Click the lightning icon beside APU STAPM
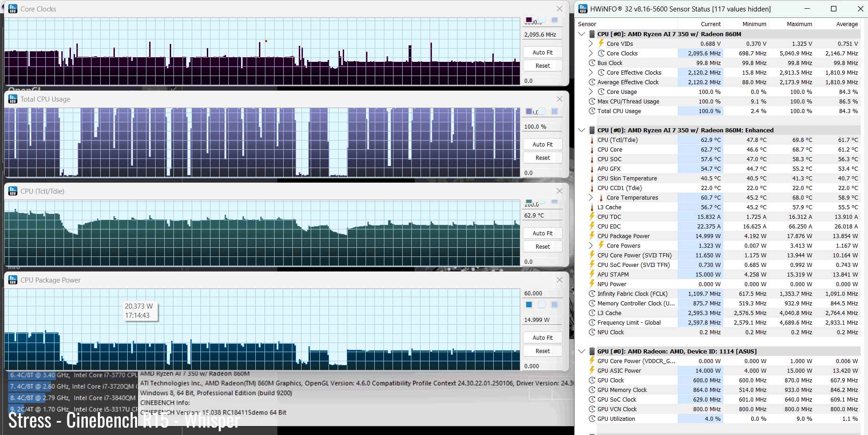This screenshot has height=435, width=868. point(592,274)
